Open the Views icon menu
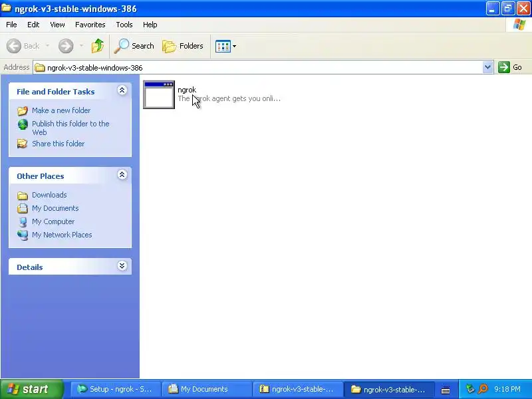532x399 pixels. click(x=225, y=46)
